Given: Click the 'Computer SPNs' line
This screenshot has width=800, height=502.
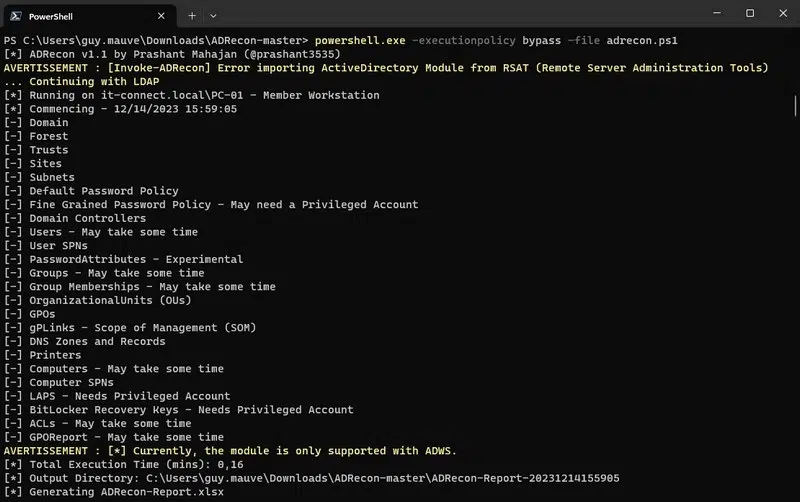Looking at the screenshot, I should point(59,383).
